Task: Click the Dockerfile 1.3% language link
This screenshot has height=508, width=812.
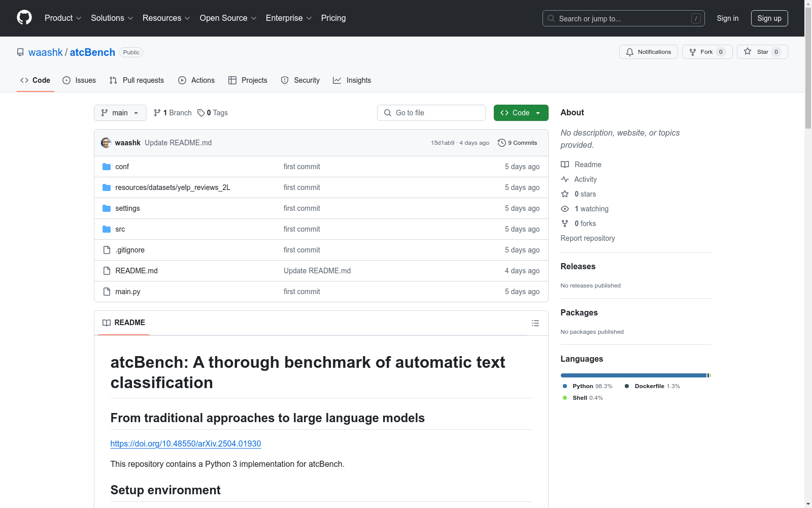Action: [x=652, y=386]
